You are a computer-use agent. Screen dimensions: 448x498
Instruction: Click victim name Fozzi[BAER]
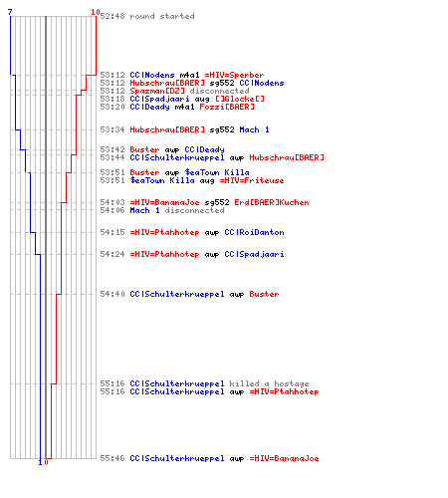point(227,107)
